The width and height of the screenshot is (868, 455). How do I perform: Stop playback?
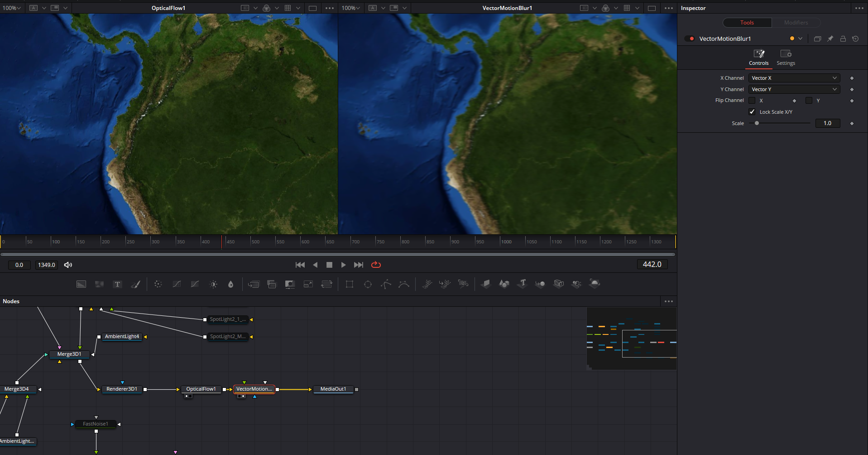coord(329,265)
